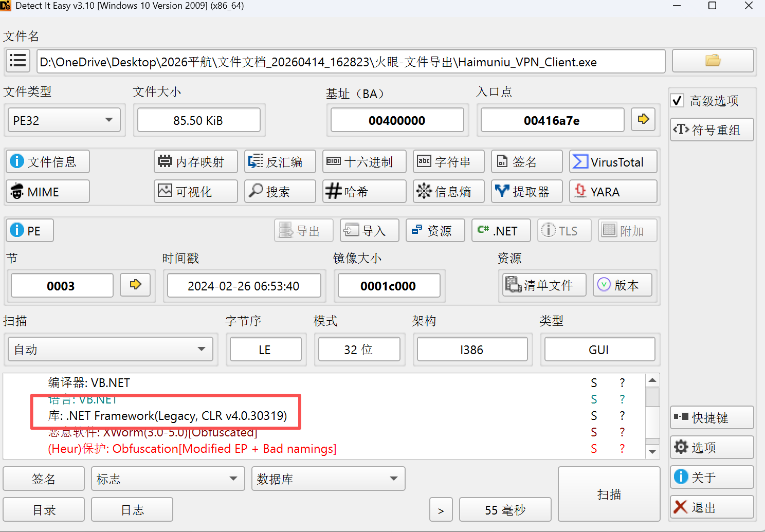Open 清单文件 manifest
765x532 pixels.
[x=544, y=285]
